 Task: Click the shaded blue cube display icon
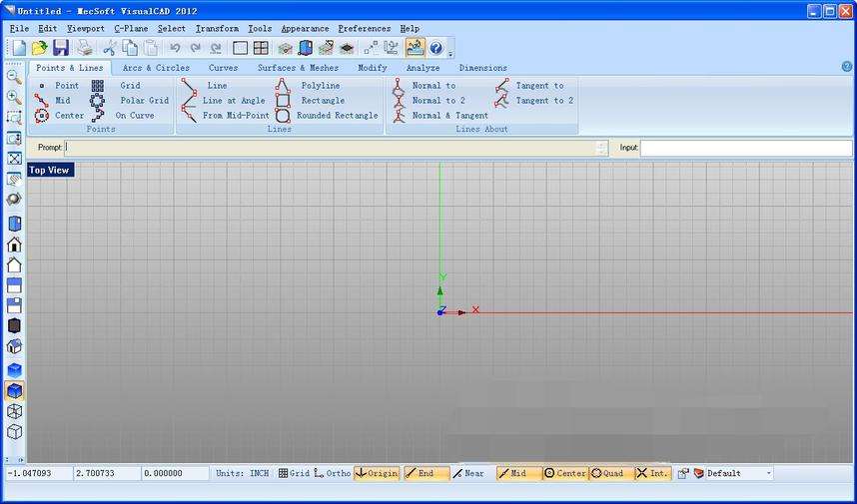14,391
